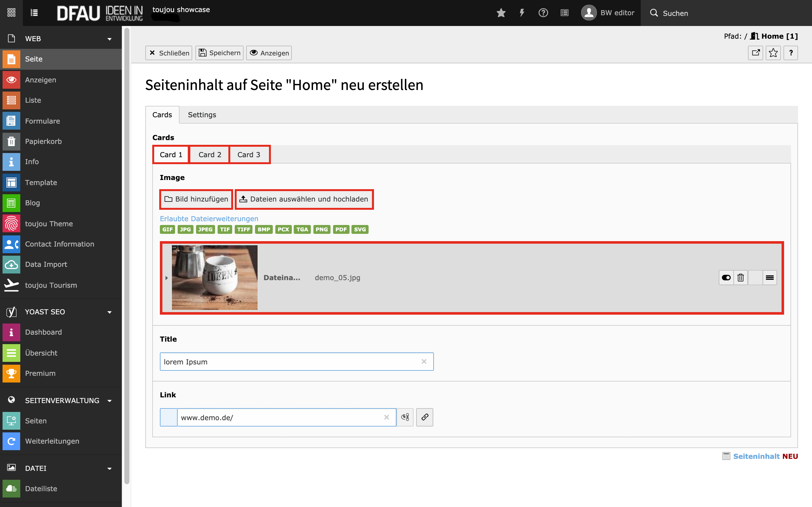
Task: Collapse the YOAST SEO module group
Action: [109, 312]
